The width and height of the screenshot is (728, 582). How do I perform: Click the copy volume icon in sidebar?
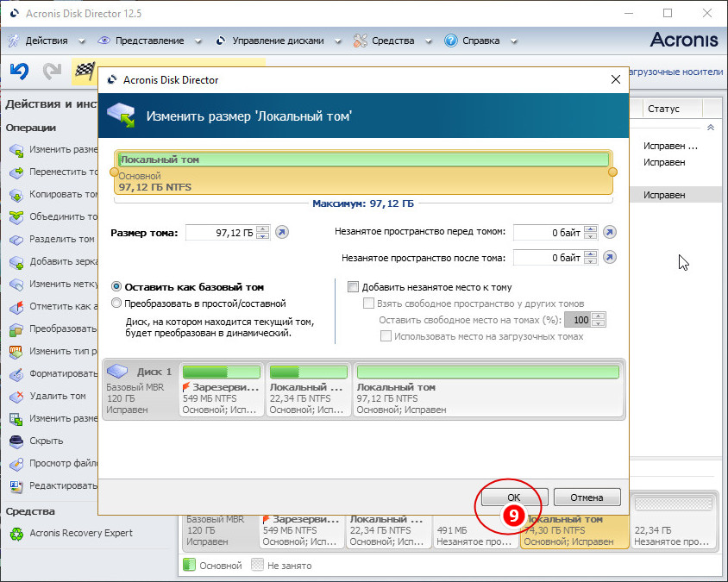point(16,195)
